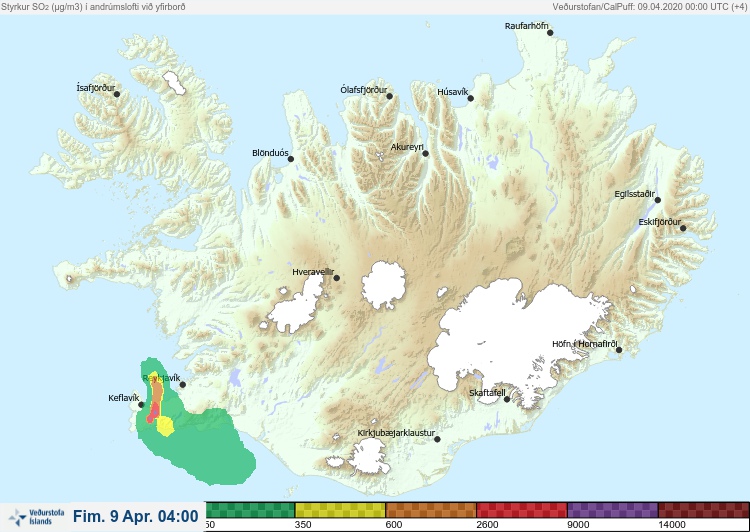Viewport: 750px width, 532px height.
Task: Click the purple 9000 legend swatch
Action: tap(613, 510)
